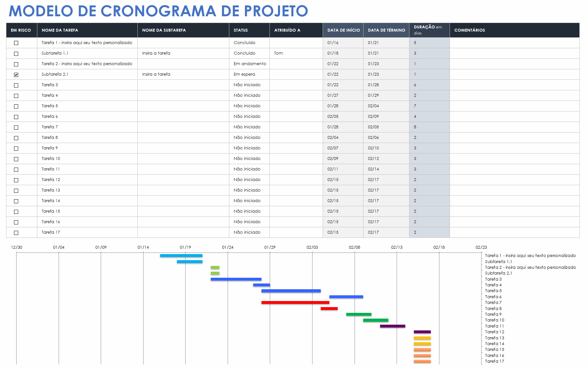This screenshot has height=370, width=588.
Task: Check the risk box for Tarefa 8
Action: point(16,138)
